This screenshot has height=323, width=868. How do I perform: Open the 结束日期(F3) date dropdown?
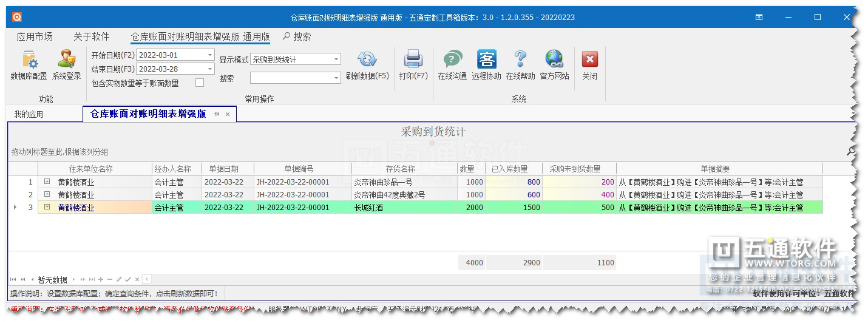tap(210, 69)
